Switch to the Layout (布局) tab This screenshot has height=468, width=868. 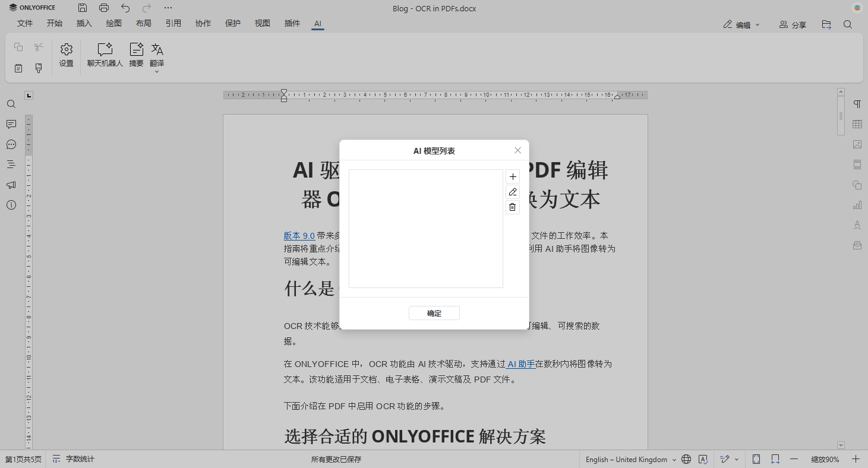pos(144,23)
